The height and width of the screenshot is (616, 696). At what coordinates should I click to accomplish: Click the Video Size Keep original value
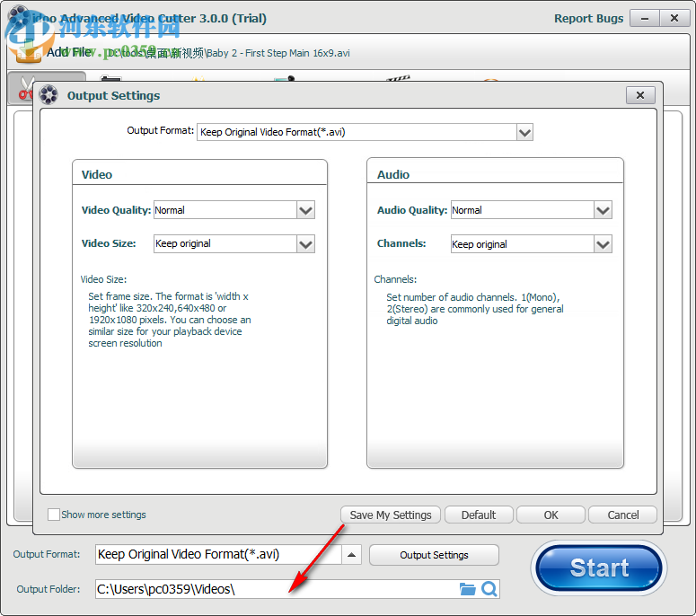225,243
